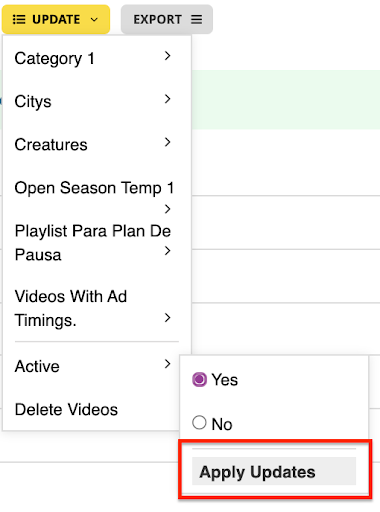Select Category 1 in update menu
380x512 pixels.
55,59
